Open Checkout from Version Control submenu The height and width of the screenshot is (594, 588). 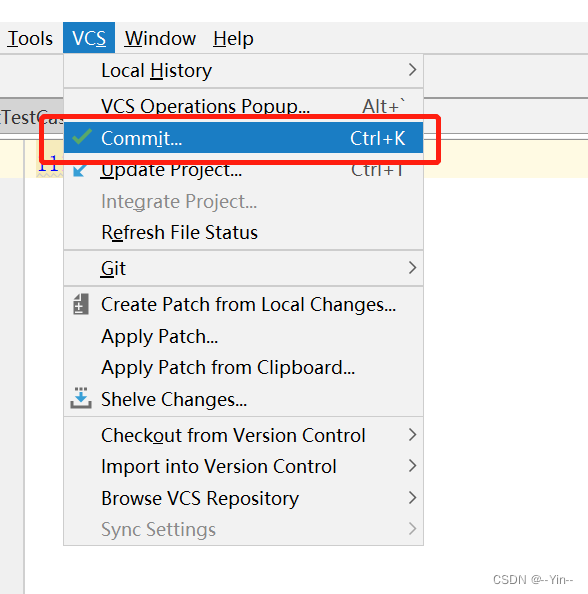pos(243,435)
